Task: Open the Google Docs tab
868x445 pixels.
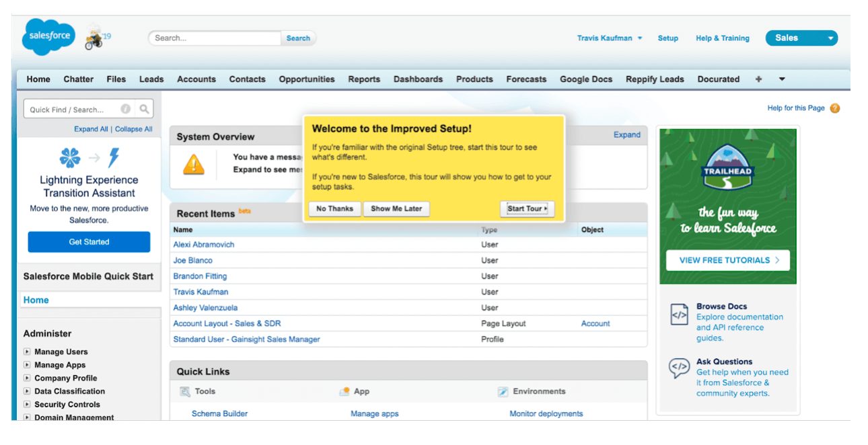Action: [x=586, y=79]
